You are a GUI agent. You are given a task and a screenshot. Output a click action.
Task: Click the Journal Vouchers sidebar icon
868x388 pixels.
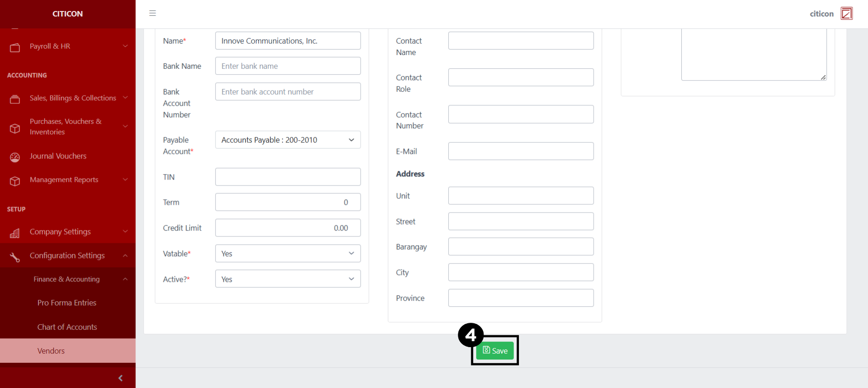pyautogui.click(x=15, y=157)
